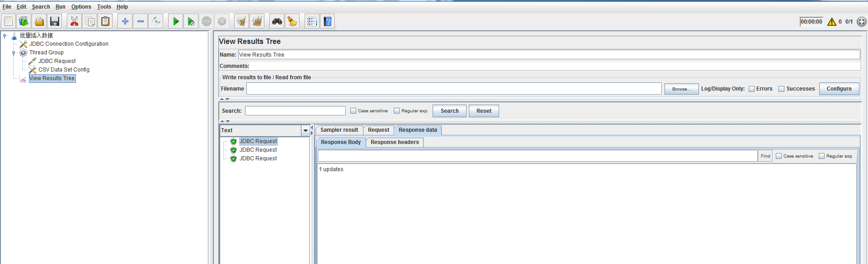Click split pane arrows below Filename row
The height and width of the screenshot is (264, 868).
(x=225, y=99)
